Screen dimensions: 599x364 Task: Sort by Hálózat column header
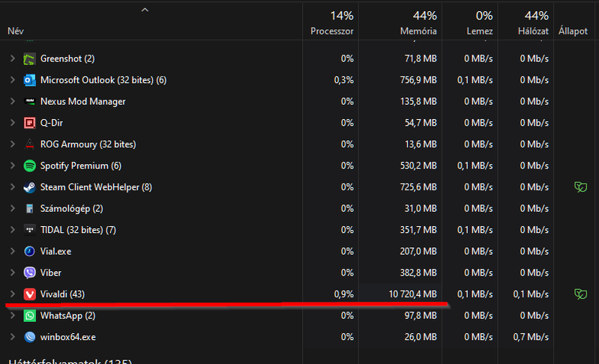pyautogui.click(x=533, y=31)
